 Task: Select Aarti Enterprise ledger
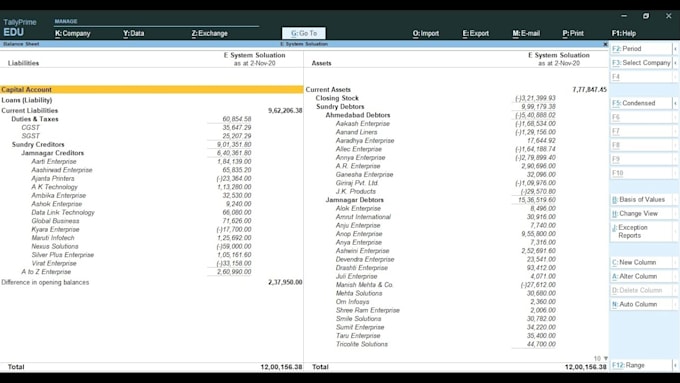[54, 161]
